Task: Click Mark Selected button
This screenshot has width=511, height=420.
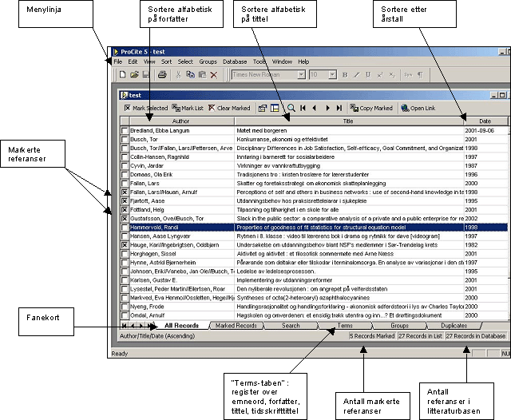Action: (x=146, y=108)
